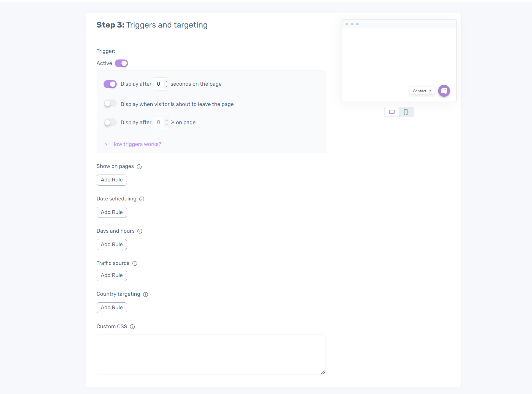Add Rule for Date scheduling
The image size is (532, 394).
[111, 212]
